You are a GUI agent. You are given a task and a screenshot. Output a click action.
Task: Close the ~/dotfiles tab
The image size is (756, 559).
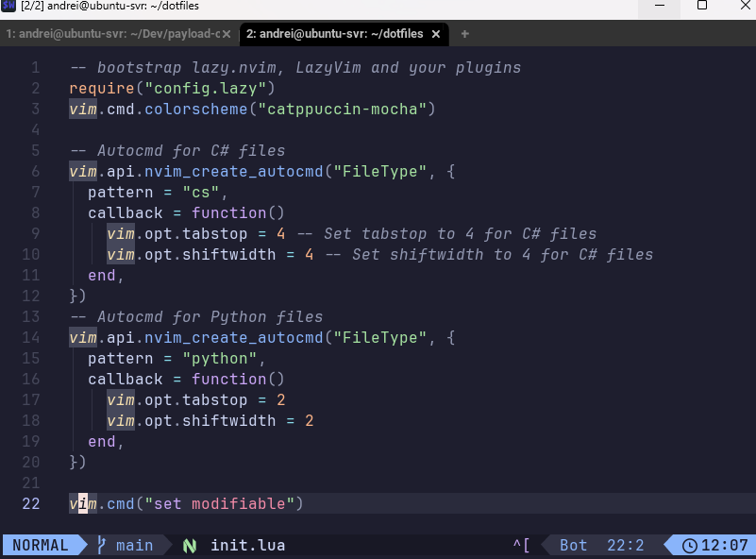click(435, 34)
